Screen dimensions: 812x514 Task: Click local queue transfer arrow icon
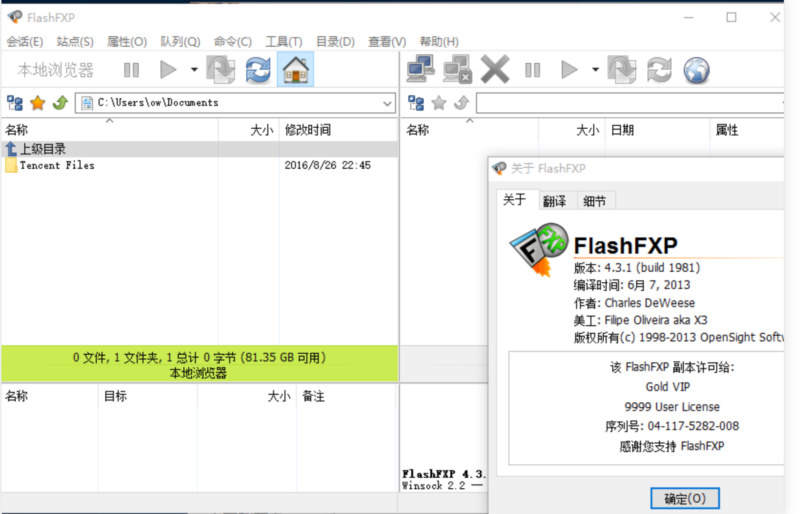[221, 70]
